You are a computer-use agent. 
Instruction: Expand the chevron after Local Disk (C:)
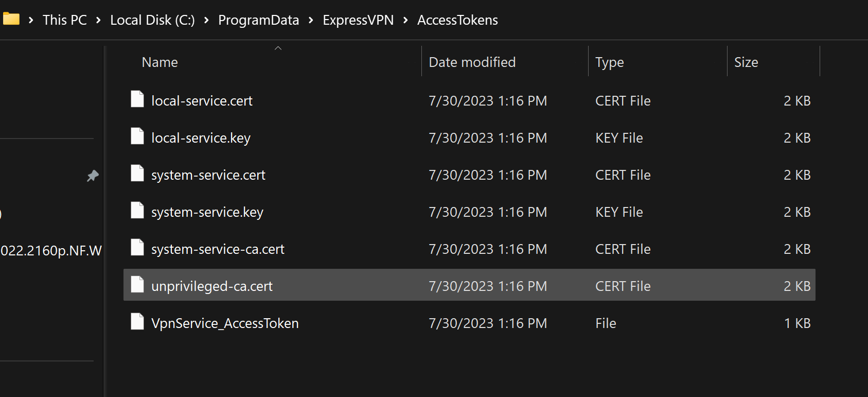(x=206, y=20)
